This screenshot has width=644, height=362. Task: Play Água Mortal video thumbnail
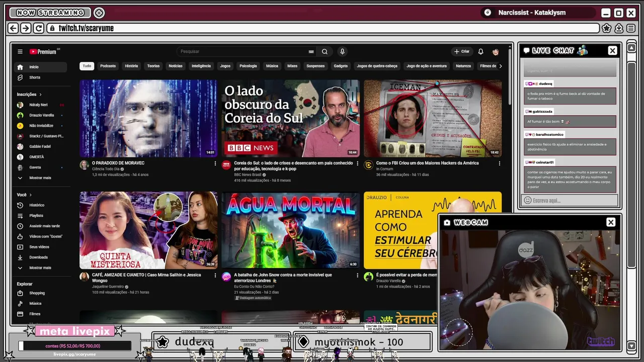(x=291, y=230)
